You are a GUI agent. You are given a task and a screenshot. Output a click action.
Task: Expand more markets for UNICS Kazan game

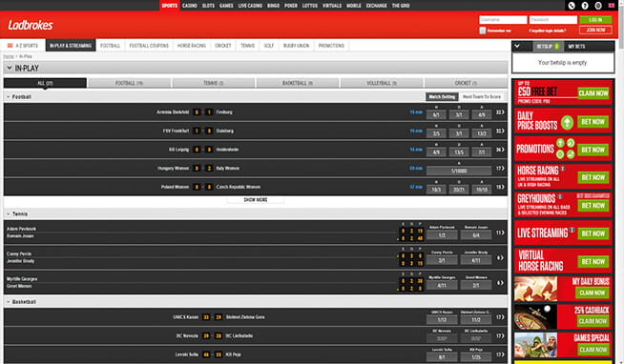pyautogui.click(x=500, y=317)
